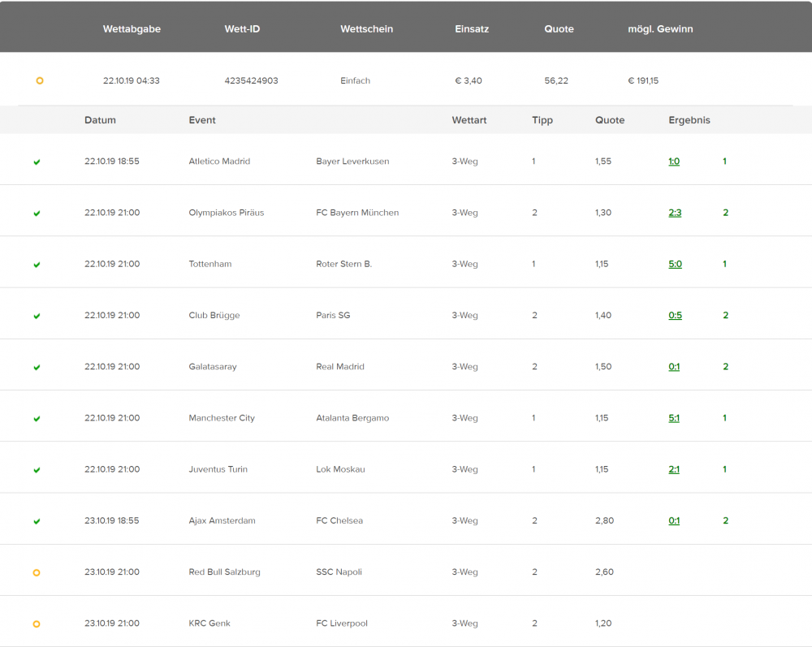Click the date 23.10.19 18:55 for Ajax match
Screen dimensions: 812x647
(x=112, y=520)
